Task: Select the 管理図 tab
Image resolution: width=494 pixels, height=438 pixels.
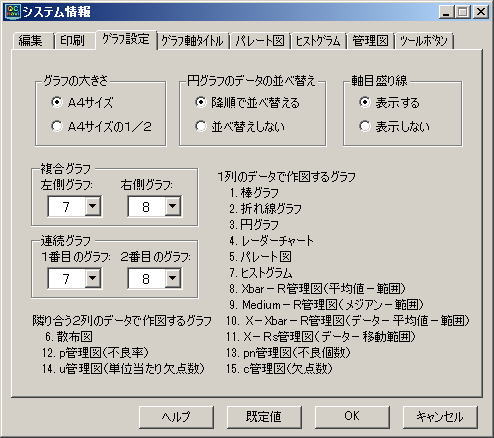Action: (370, 41)
